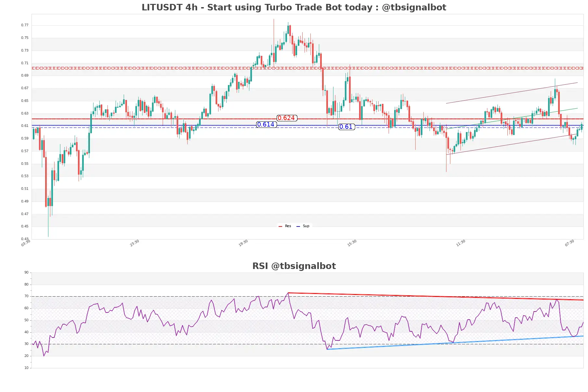588x392 pixels.
Task: Click the RSI axis label 60
Action: tap(26, 308)
